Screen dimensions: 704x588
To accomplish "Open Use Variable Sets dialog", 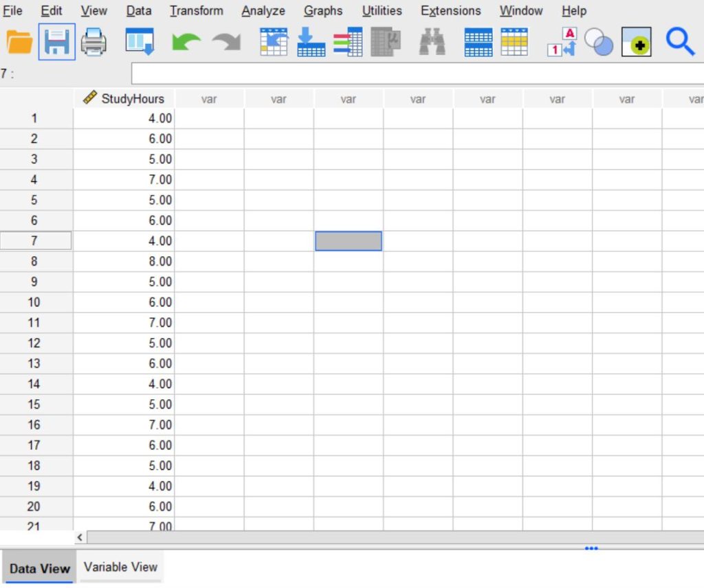I will [x=598, y=42].
